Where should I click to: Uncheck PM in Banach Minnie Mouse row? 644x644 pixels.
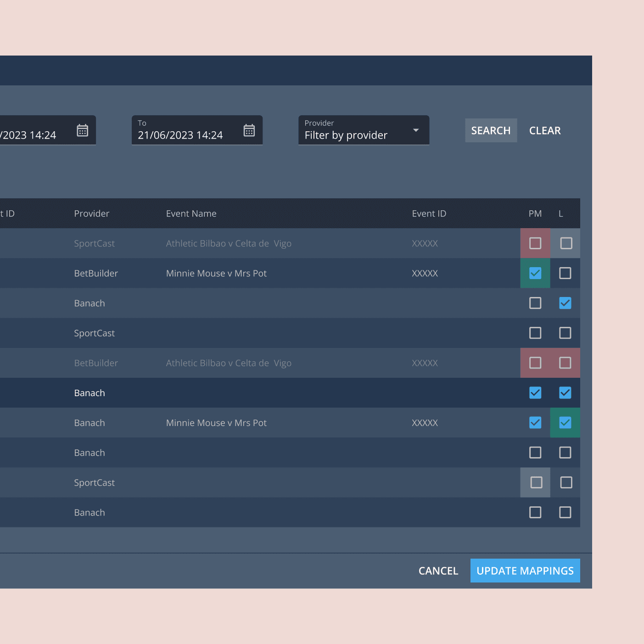(535, 422)
